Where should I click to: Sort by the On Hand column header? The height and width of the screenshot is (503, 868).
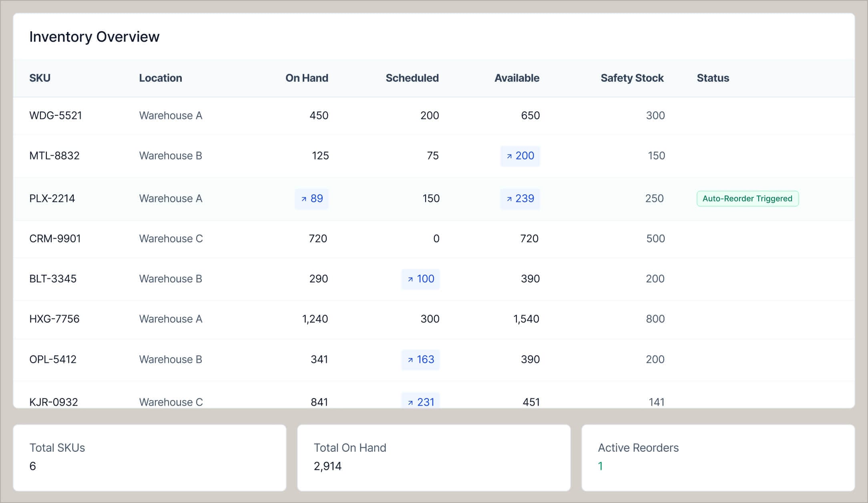pyautogui.click(x=306, y=78)
